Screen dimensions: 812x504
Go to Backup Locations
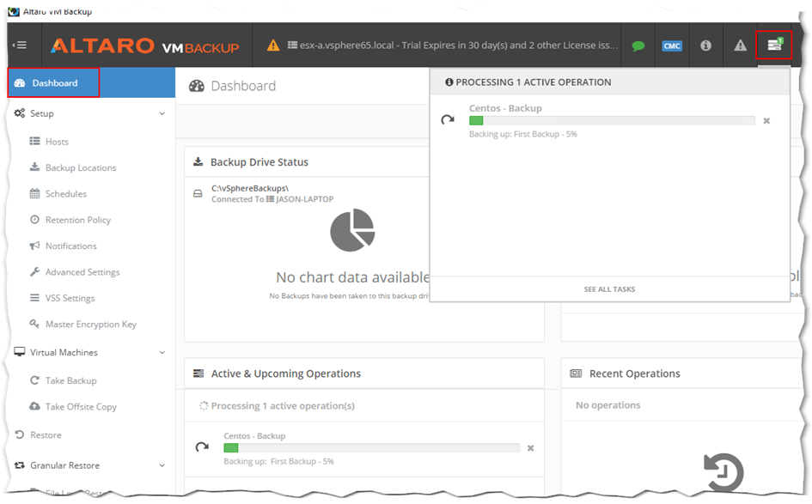[x=81, y=167]
